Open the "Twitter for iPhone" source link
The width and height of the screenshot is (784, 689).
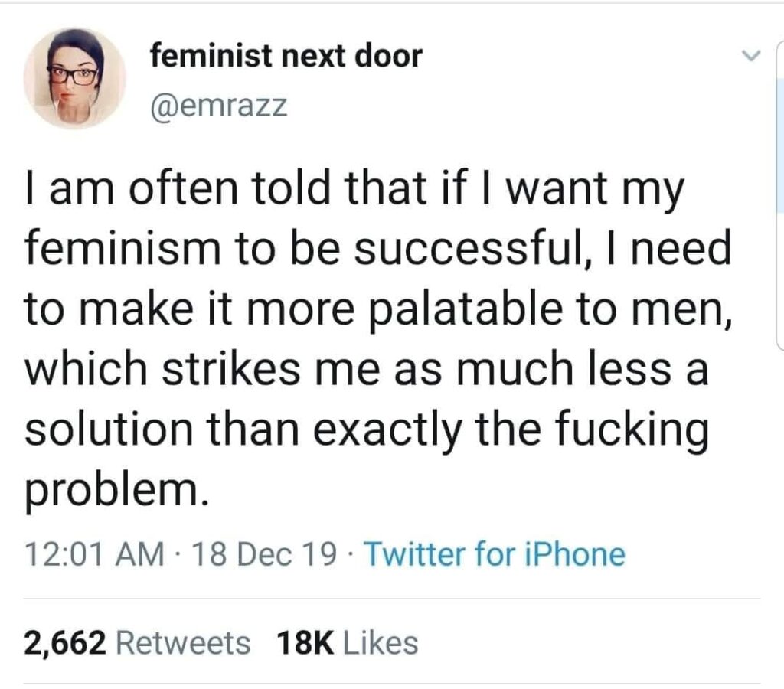(495, 554)
